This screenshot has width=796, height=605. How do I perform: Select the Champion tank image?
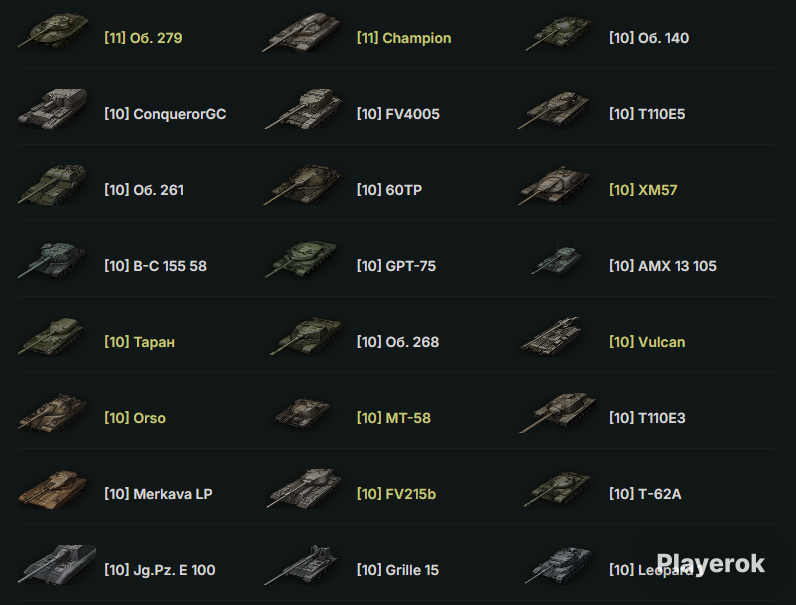point(303,32)
